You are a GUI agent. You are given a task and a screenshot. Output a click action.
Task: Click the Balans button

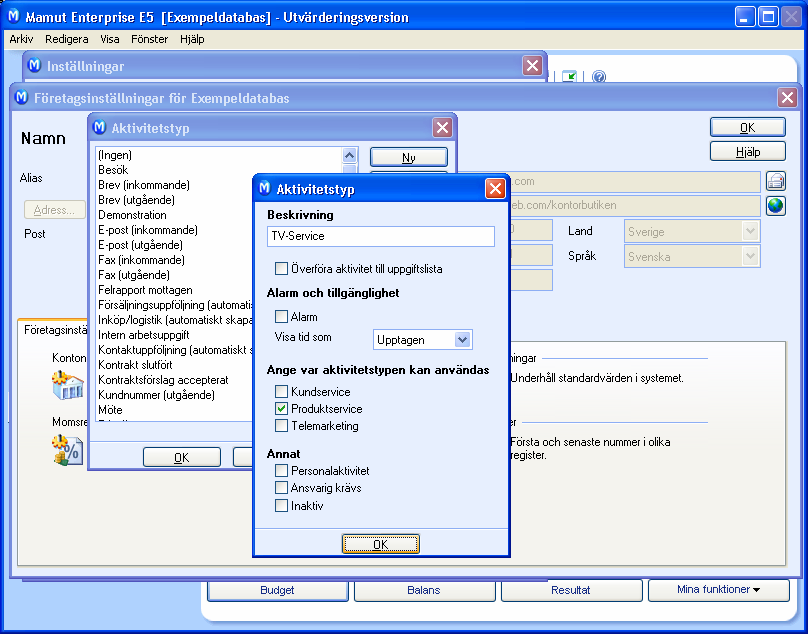[424, 590]
